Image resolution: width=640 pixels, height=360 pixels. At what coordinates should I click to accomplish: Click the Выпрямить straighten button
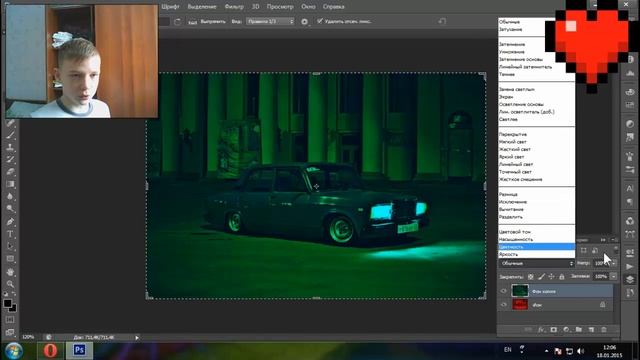coord(207,22)
